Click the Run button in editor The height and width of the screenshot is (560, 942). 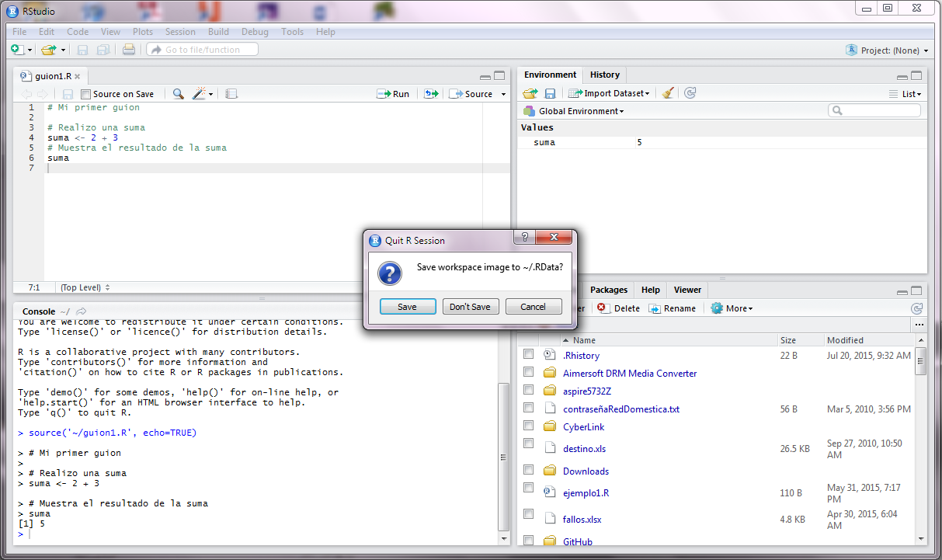(393, 94)
